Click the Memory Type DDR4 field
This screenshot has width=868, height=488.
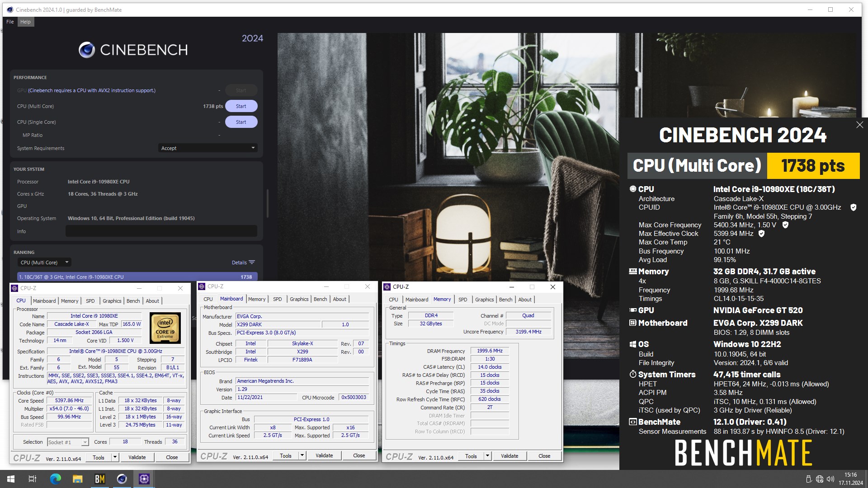[431, 315]
